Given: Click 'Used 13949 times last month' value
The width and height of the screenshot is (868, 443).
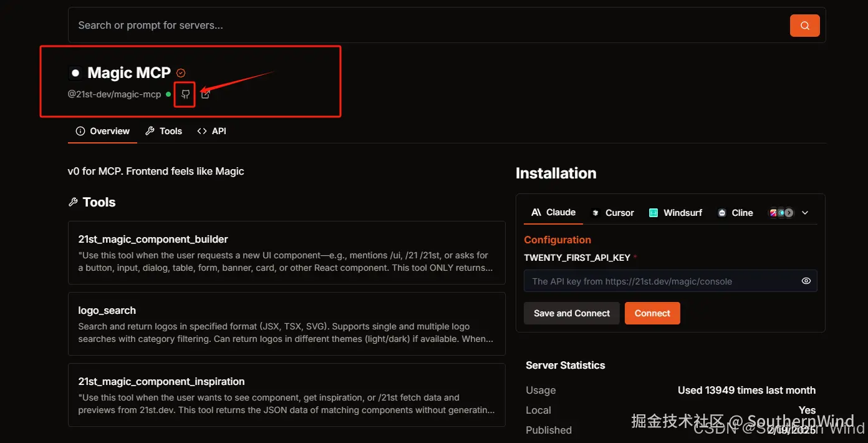Looking at the screenshot, I should pyautogui.click(x=746, y=390).
